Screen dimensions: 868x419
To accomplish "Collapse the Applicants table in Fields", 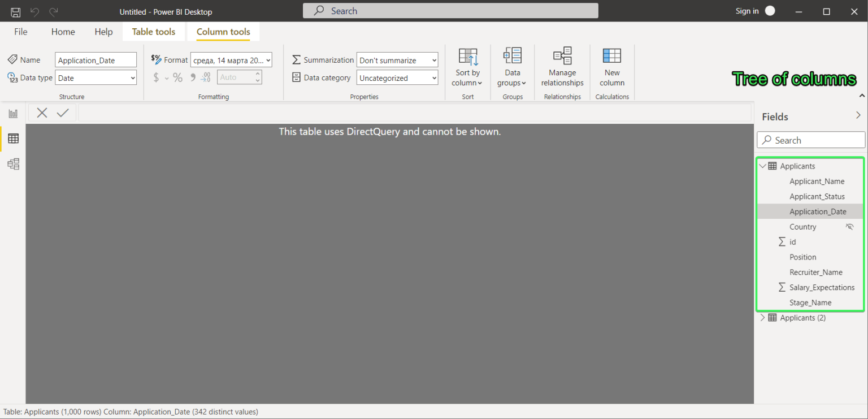I will [763, 166].
